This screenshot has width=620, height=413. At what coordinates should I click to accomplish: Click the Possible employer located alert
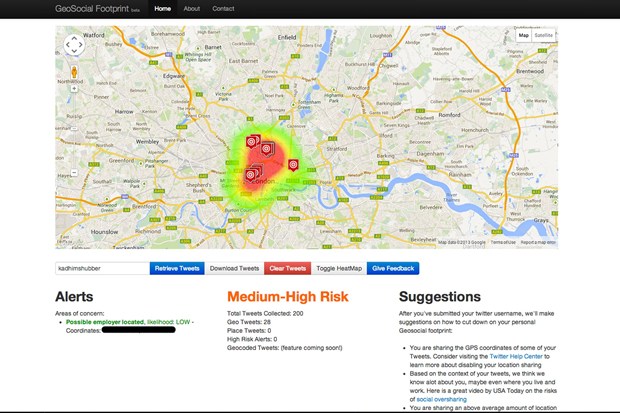[105, 322]
